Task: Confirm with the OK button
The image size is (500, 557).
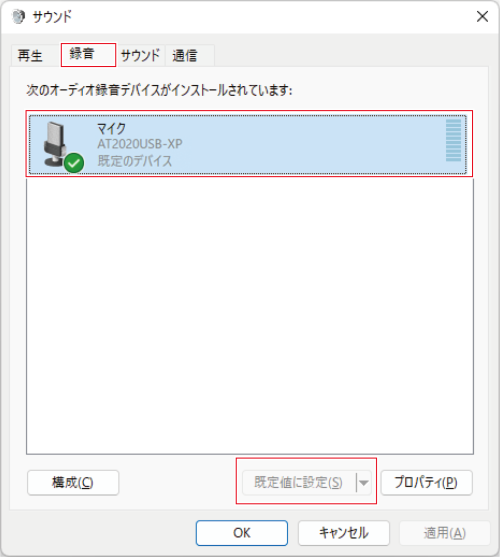Action: tap(242, 533)
